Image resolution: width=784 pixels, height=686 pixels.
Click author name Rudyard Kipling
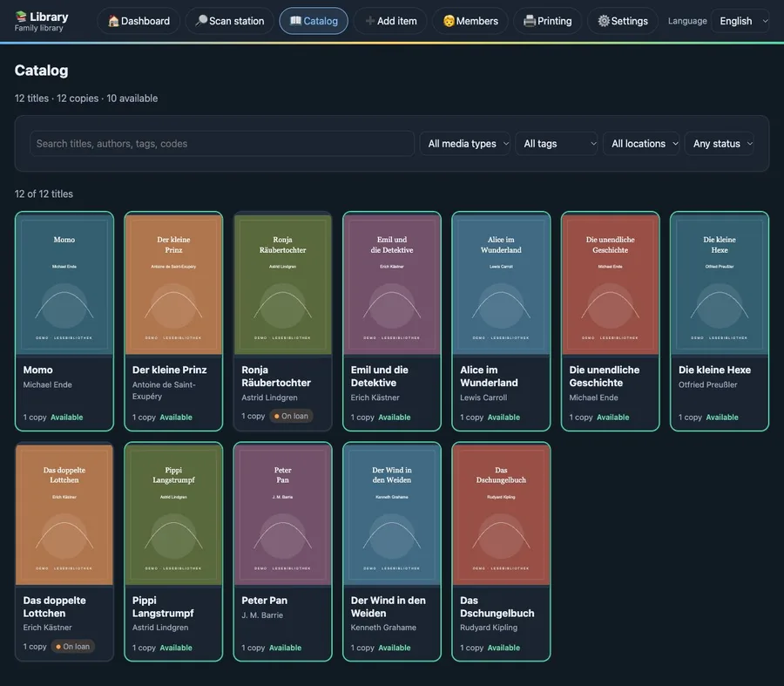point(489,628)
